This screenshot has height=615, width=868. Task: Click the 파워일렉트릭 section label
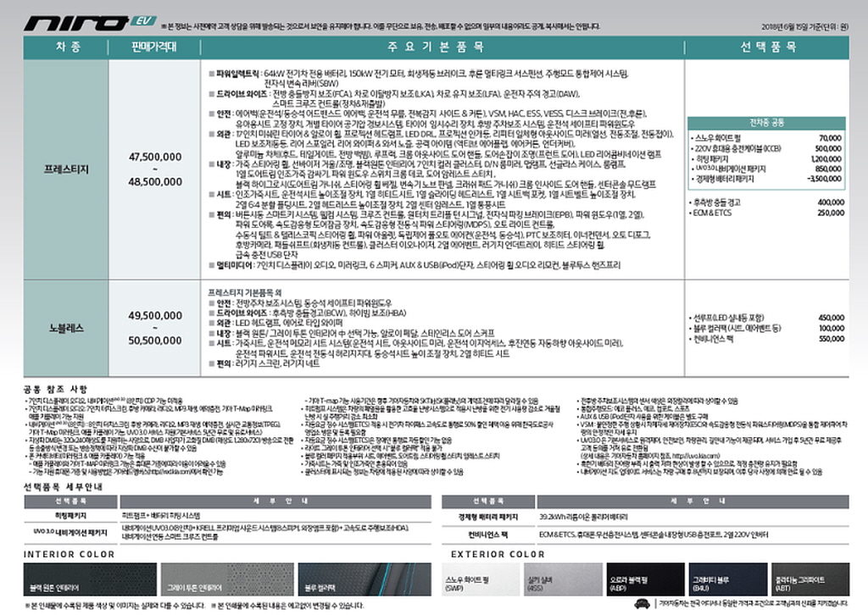tap(237, 74)
